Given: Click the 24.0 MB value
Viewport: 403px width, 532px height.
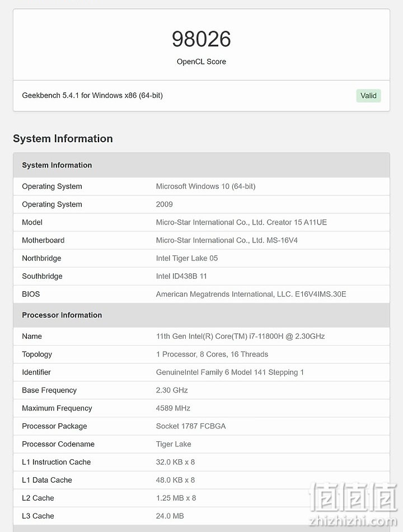Looking at the screenshot, I should point(170,516).
